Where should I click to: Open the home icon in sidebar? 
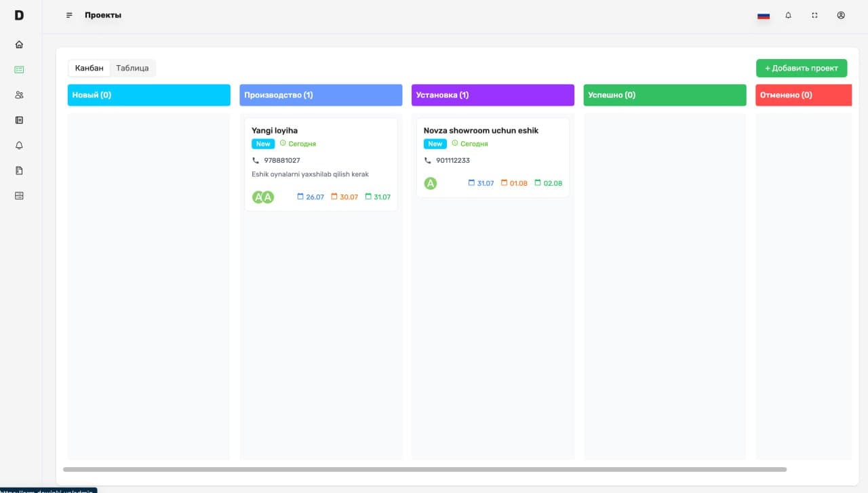(x=19, y=45)
